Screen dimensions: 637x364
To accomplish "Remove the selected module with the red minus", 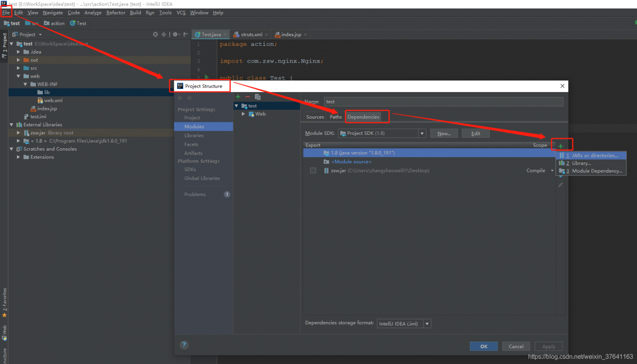I will [x=248, y=96].
